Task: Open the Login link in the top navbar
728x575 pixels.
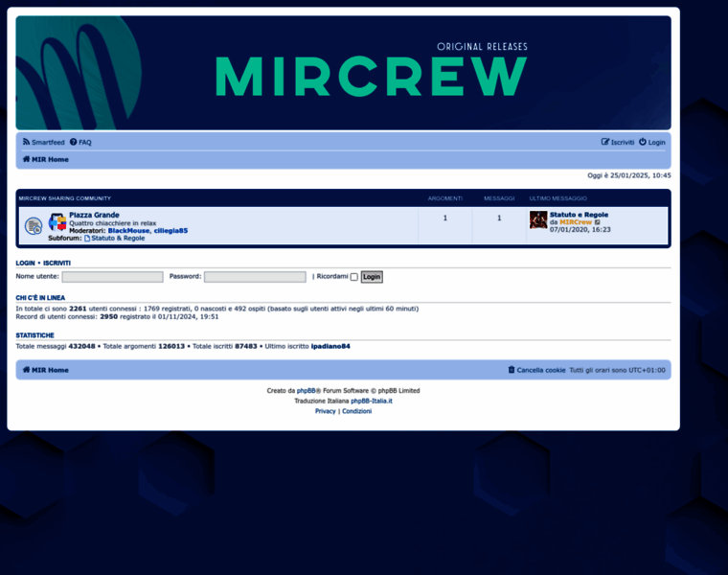Action: pyautogui.click(x=652, y=142)
